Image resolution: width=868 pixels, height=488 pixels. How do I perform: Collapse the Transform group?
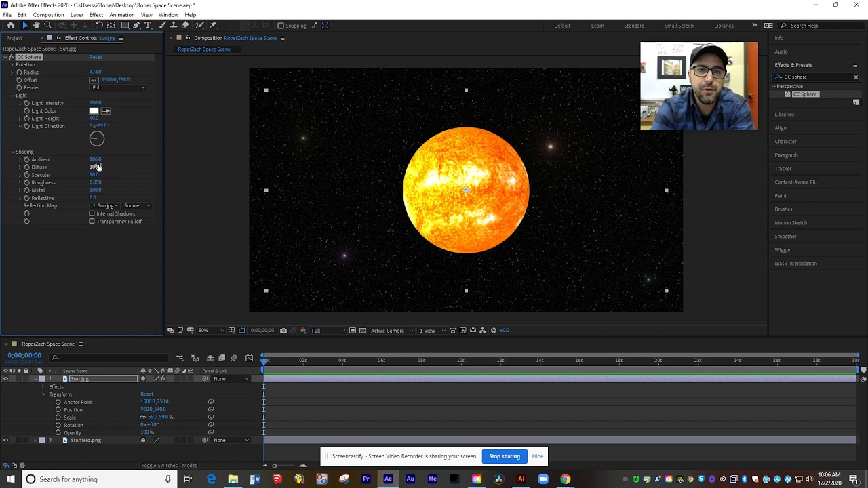pyautogui.click(x=43, y=394)
